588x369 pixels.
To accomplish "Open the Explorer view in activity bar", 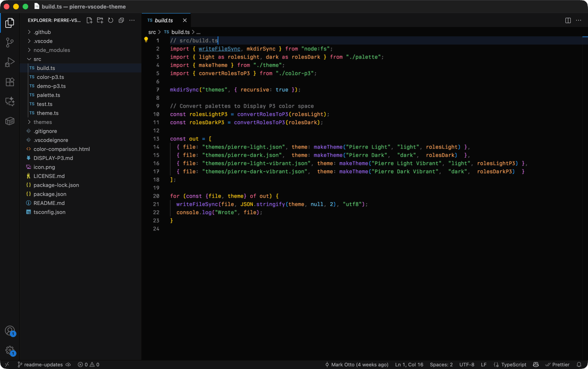I will [10, 23].
